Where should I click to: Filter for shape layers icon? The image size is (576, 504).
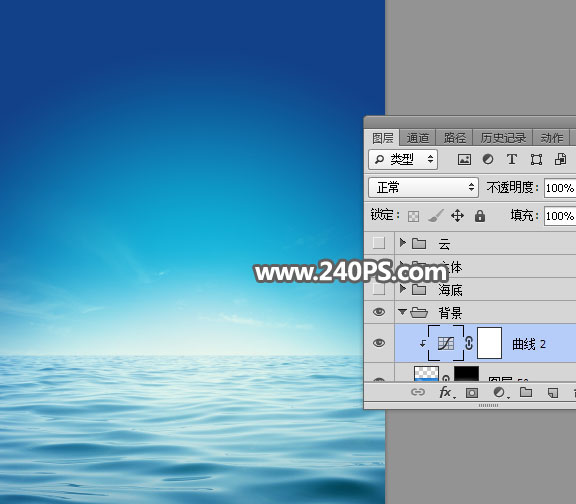click(536, 159)
